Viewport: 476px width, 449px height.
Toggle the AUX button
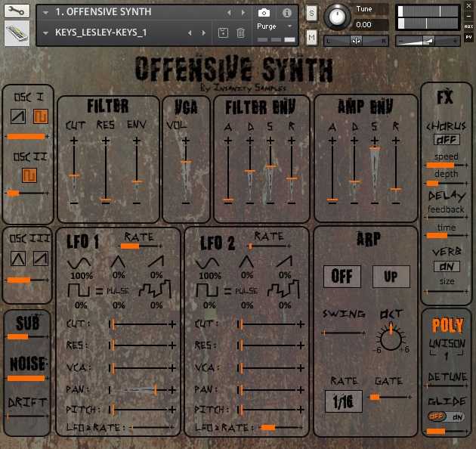coord(468,26)
